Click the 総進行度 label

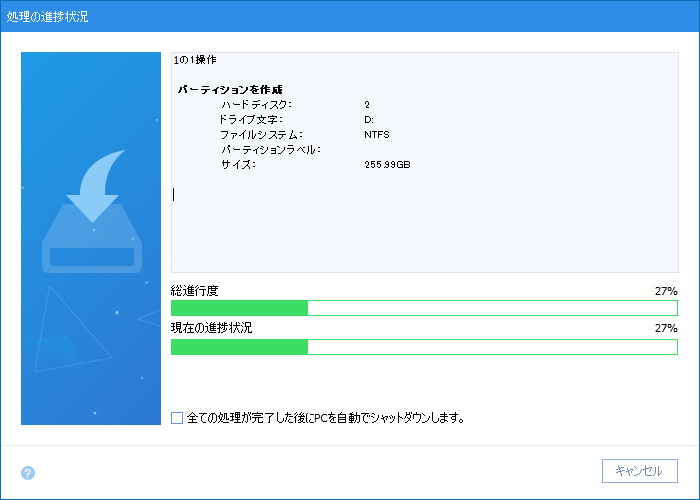(195, 291)
